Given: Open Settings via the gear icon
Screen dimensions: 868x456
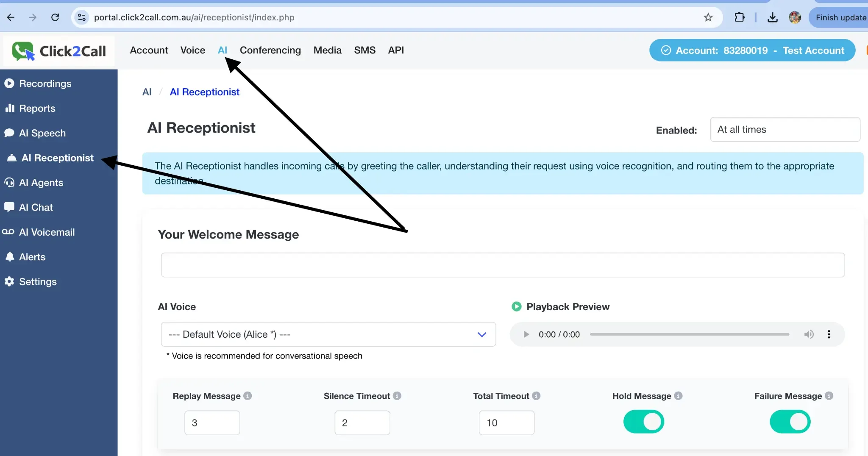Looking at the screenshot, I should click(x=38, y=281).
